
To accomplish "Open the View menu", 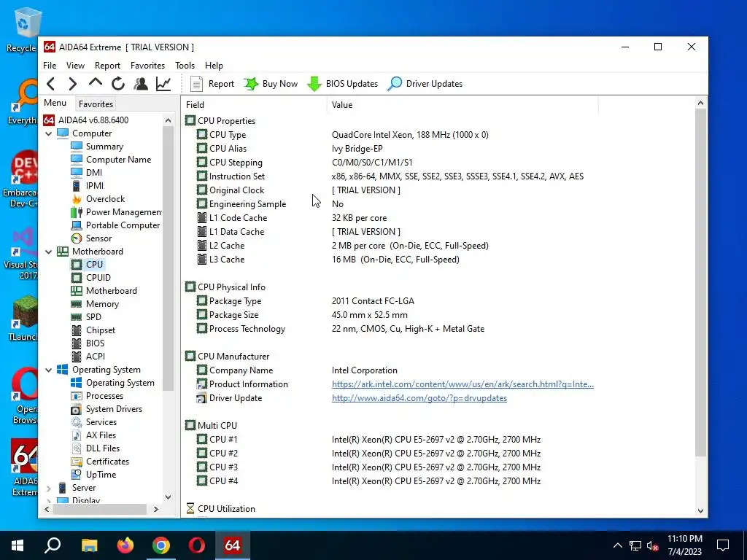I will point(75,65).
